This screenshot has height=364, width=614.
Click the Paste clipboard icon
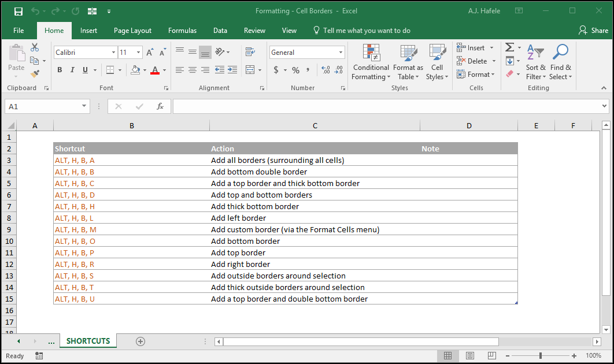tap(16, 53)
